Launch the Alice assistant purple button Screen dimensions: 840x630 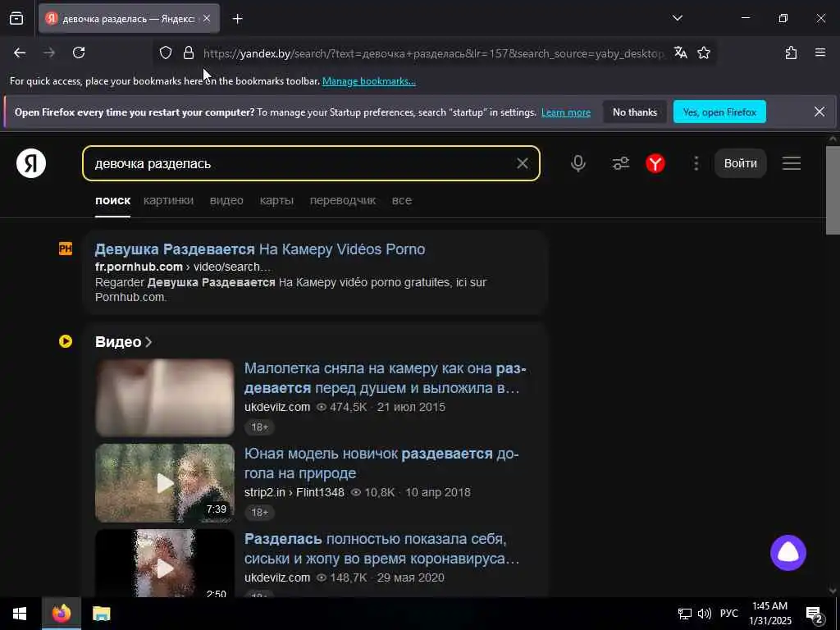pyautogui.click(x=788, y=553)
